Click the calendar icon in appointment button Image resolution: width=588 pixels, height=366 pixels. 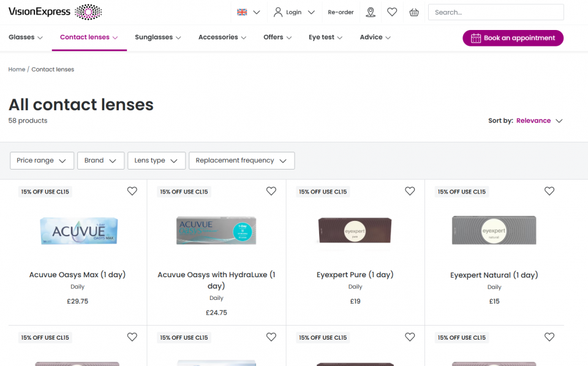tap(476, 38)
